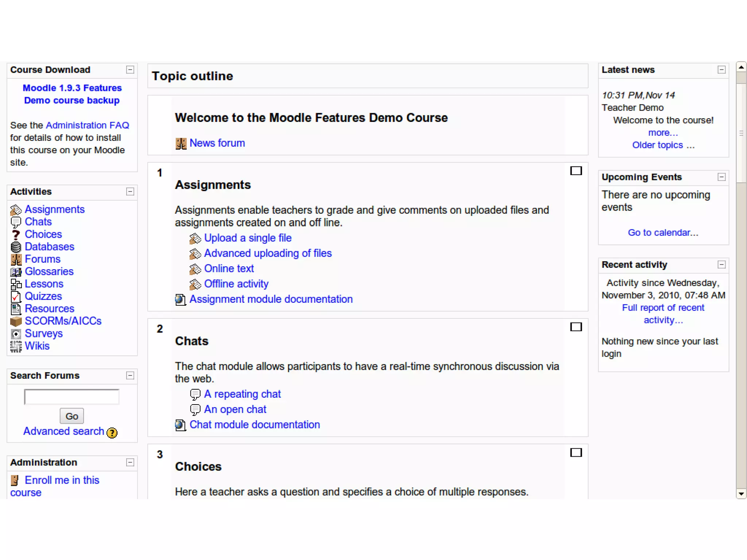747x560 pixels.
Task: Click the Assignment module documentation icon
Action: tap(180, 300)
